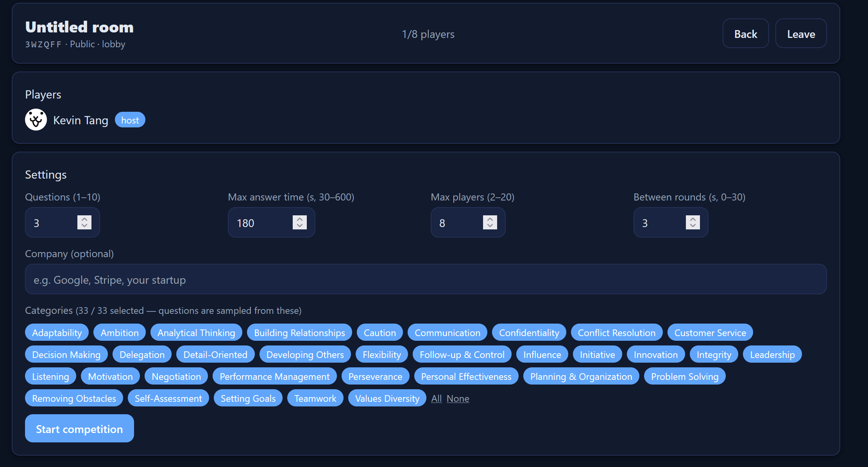This screenshot has height=467, width=868.
Task: Toggle the Teamwork category chip
Action: (x=315, y=398)
